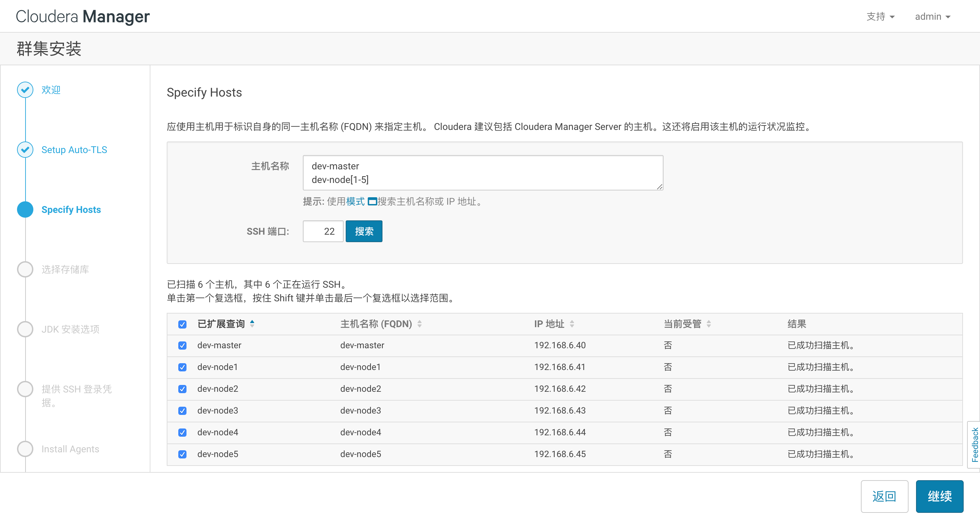Viewport: 980px width, 521px height.
Task: Click the completed checkmark icon beside 欢迎 step
Action: pos(25,90)
